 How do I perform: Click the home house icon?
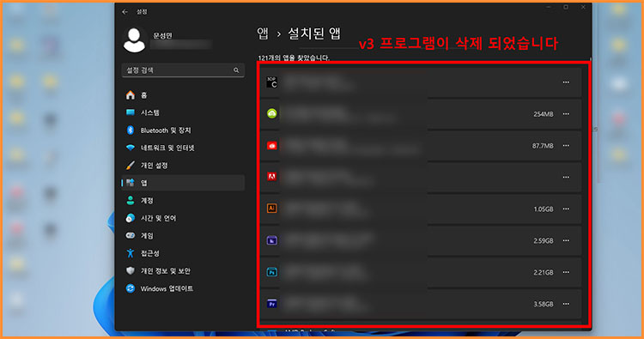tap(131, 95)
